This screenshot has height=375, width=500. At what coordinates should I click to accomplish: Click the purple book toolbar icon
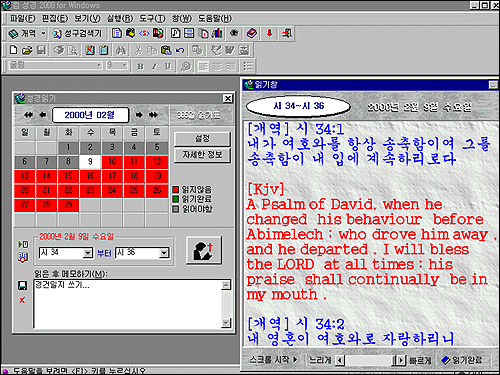pyautogui.click(x=251, y=33)
